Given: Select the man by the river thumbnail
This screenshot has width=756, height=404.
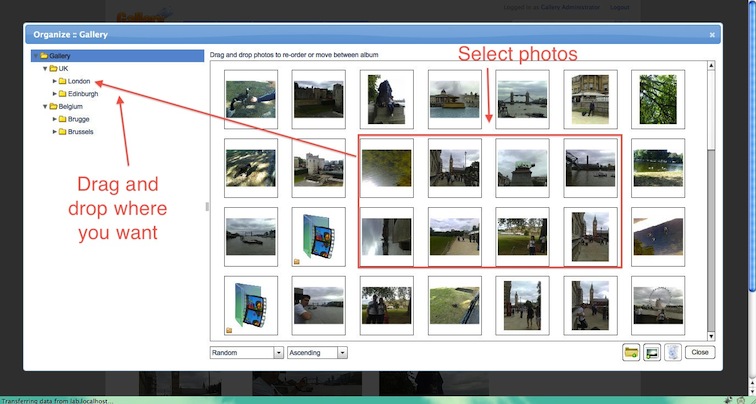Looking at the screenshot, I should [x=319, y=305].
